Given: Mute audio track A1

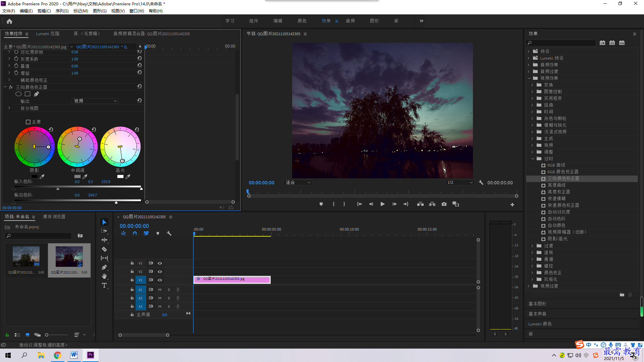Looking at the screenshot, I should (x=160, y=290).
